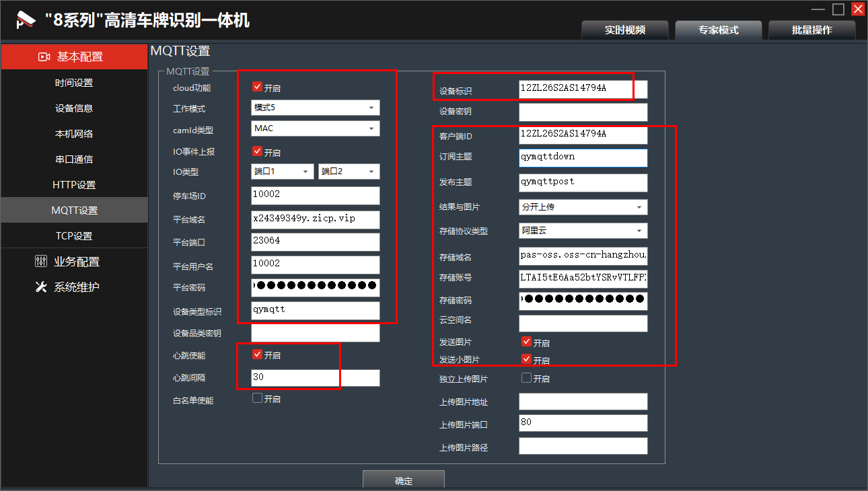Click the empty 上传图片地址 field
This screenshot has height=491, width=868.
[583, 402]
